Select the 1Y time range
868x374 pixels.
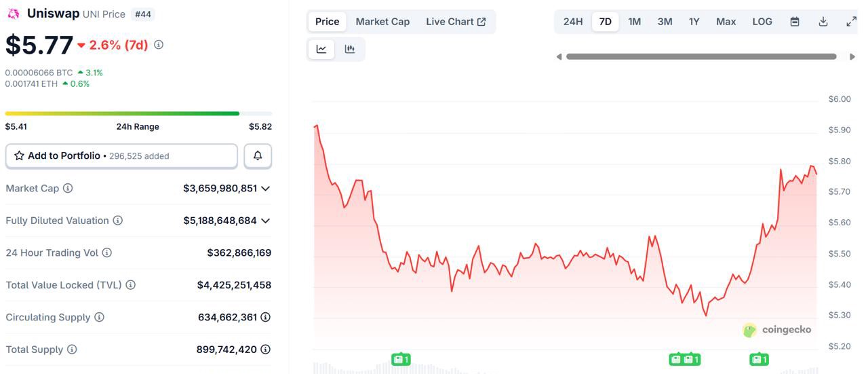pos(694,22)
